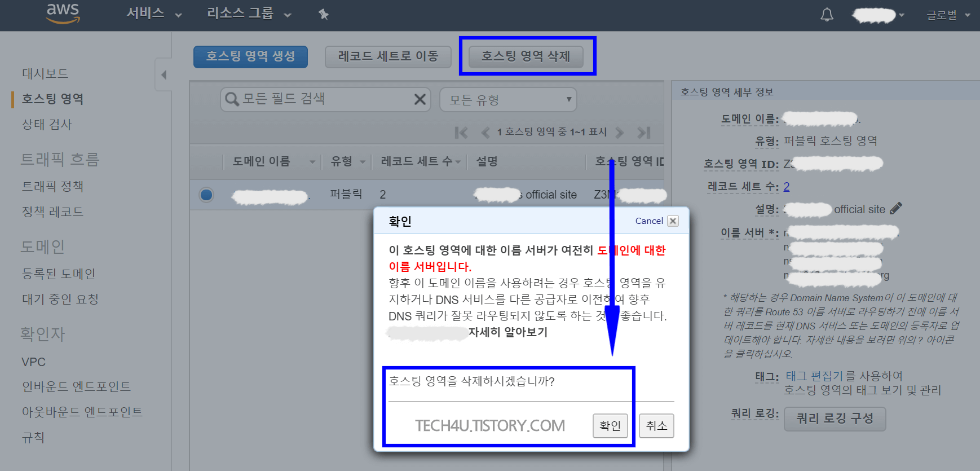Image resolution: width=980 pixels, height=471 pixels.
Task: Click 호스팅 영역 삭제 button
Action: [x=526, y=56]
